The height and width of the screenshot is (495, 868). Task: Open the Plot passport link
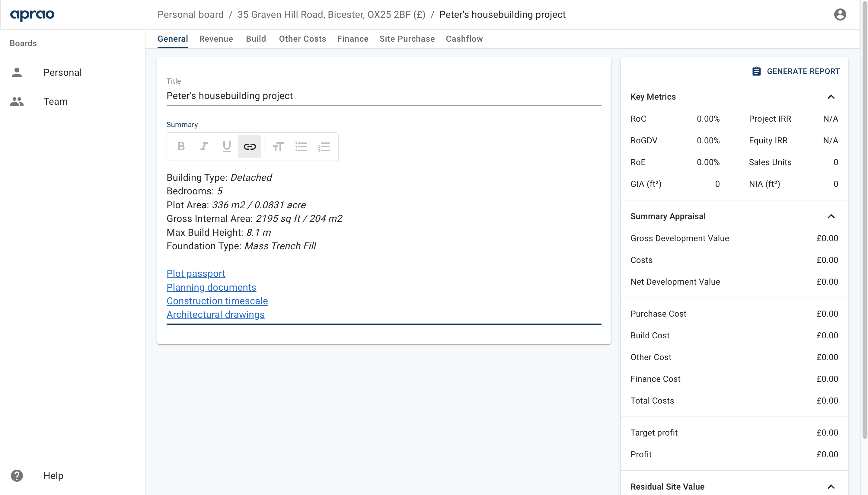196,273
